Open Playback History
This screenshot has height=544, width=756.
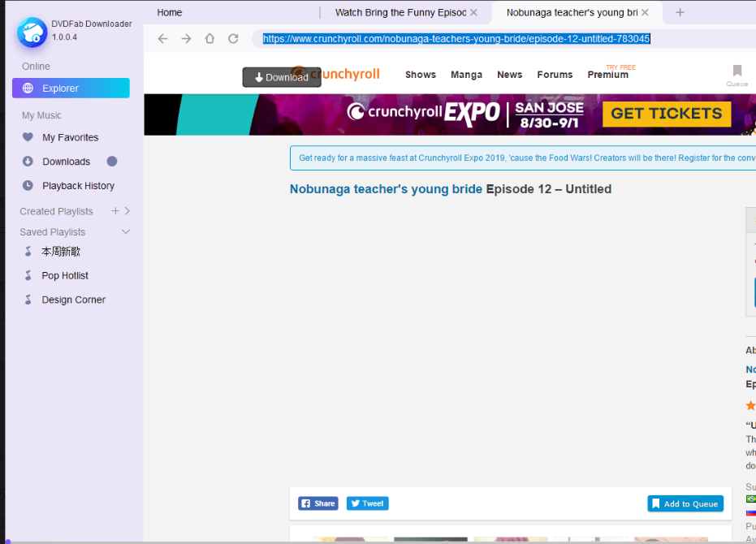pos(78,186)
